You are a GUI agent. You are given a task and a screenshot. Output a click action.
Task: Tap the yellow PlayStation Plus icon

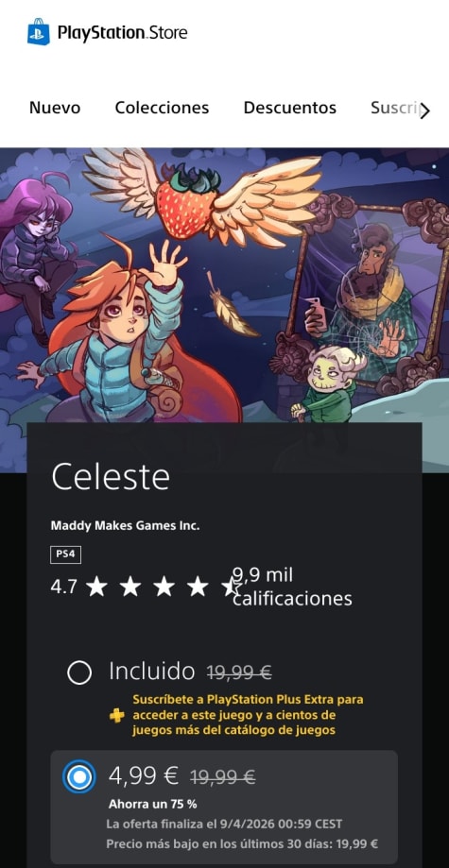[116, 715]
